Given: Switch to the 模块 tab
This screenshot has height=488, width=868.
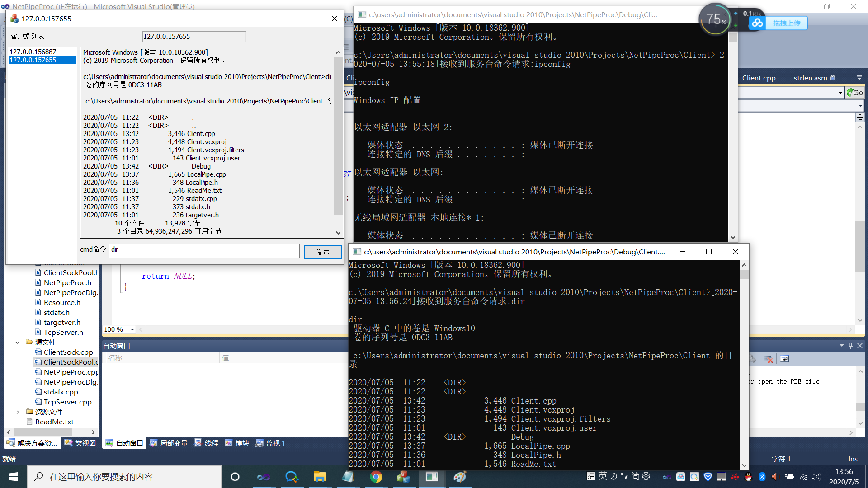Looking at the screenshot, I should [x=237, y=443].
